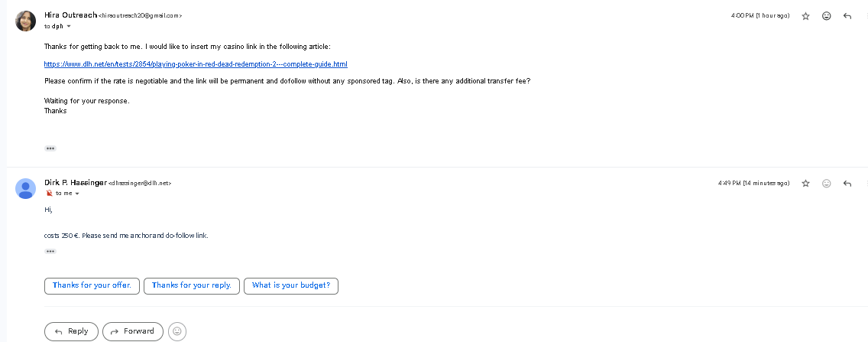868x342 pixels.
Task: Reply arrow icon on Hira's message
Action: (x=847, y=16)
